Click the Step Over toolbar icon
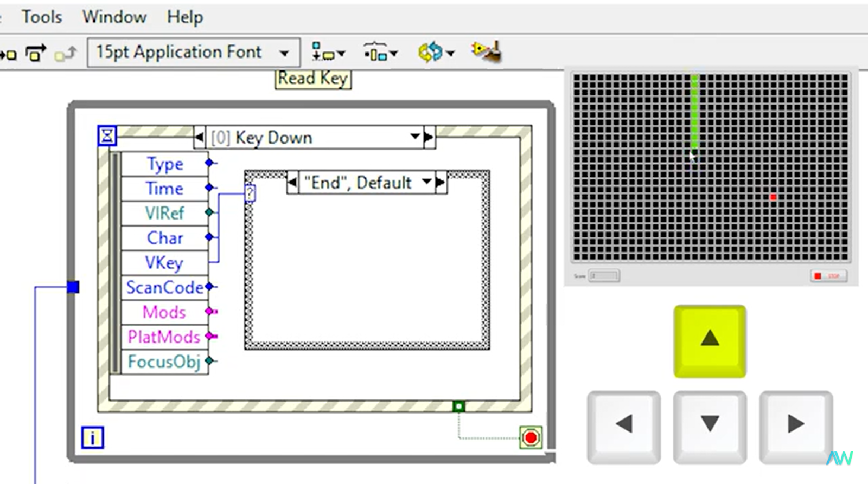The width and height of the screenshot is (868, 484). point(35,53)
